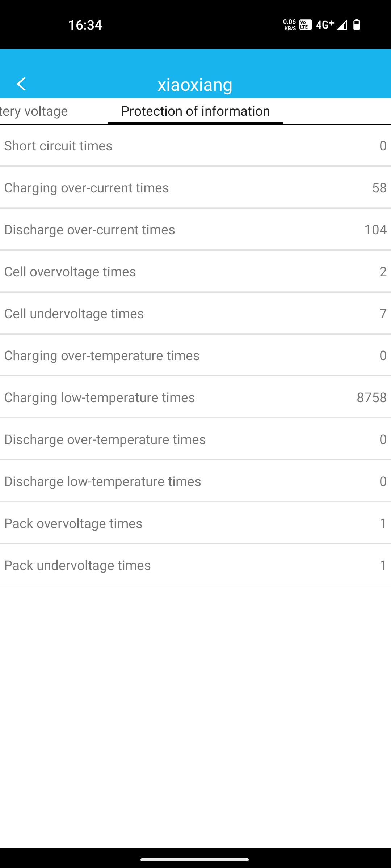
Task: Open Discharge over-current times row
Action: click(x=195, y=229)
